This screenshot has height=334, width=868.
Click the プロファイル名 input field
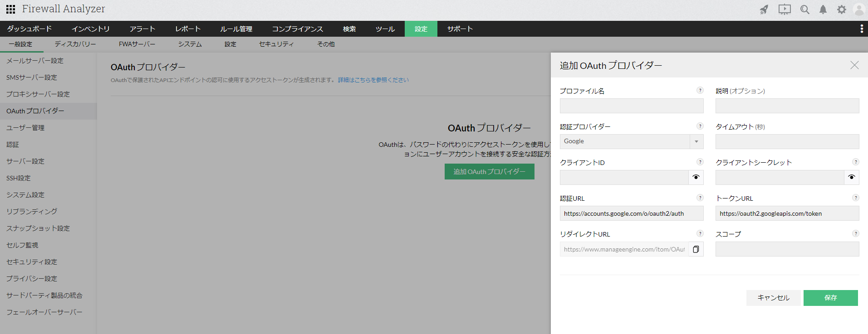pos(632,106)
